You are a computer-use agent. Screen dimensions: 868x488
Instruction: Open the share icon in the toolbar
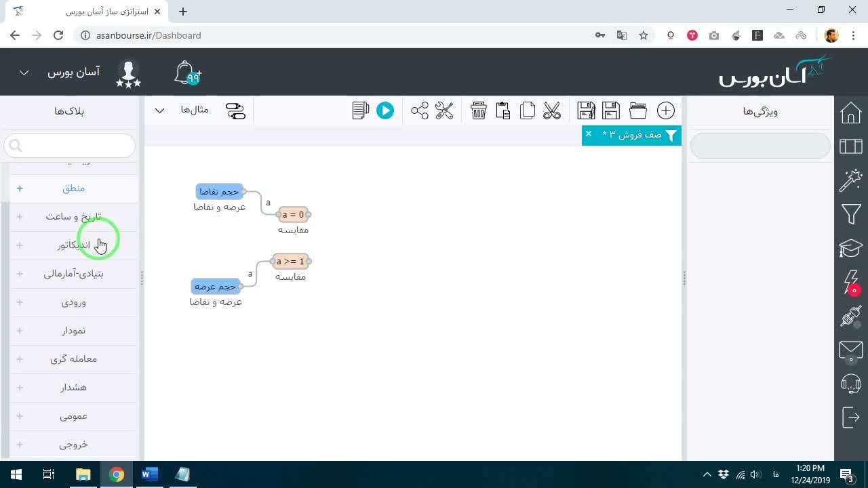(419, 110)
